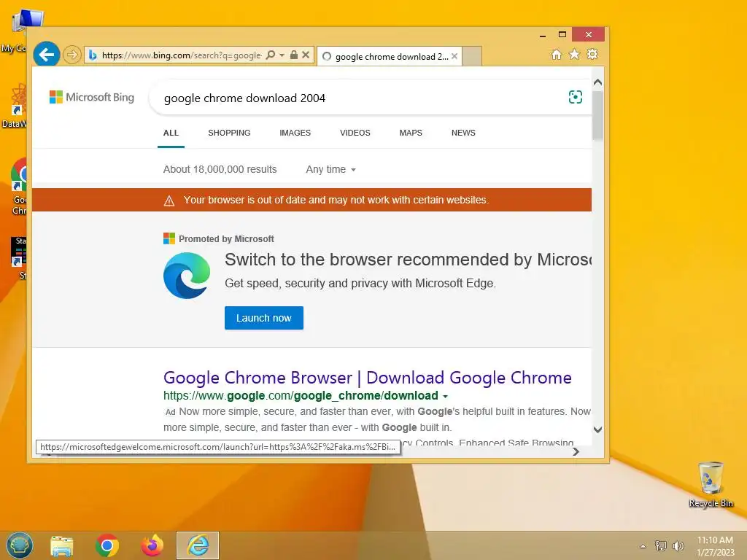Open the address bar autocomplete dropdown arrow
747x560 pixels.
point(282,55)
